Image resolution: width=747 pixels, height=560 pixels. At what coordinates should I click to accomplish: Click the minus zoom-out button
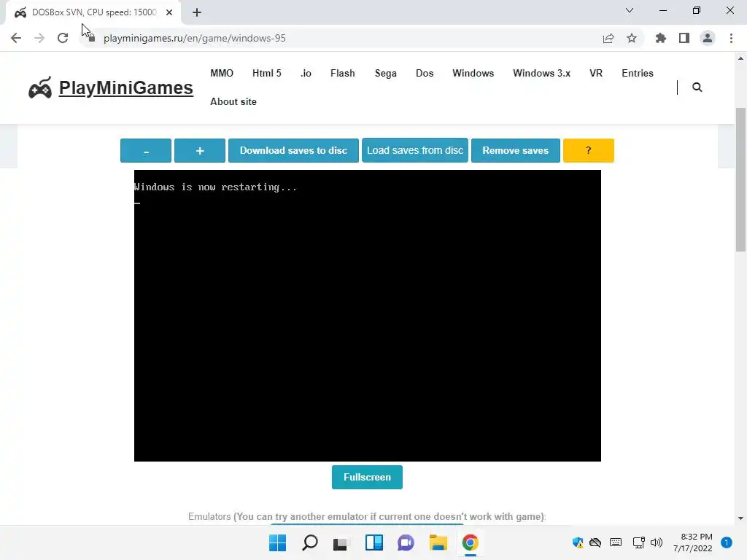coord(146,150)
